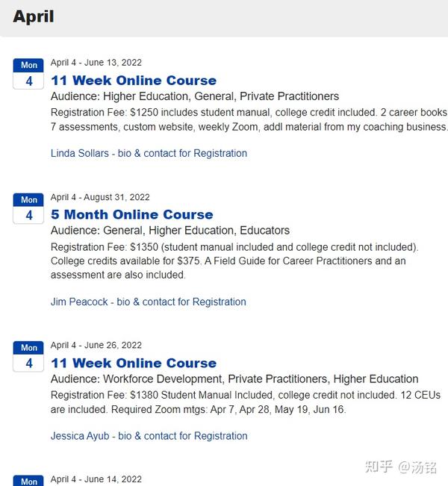Click the $1380 registration fee description

246,402
